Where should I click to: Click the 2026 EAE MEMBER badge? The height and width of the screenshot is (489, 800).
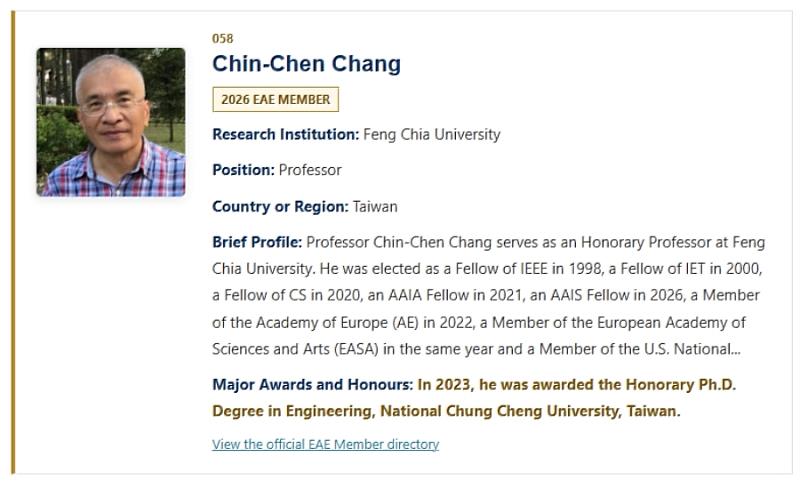(276, 99)
